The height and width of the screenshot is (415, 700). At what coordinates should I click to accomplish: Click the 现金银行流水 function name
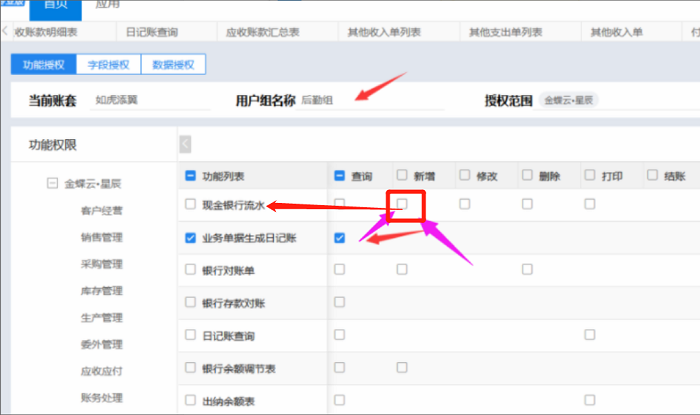pos(233,205)
